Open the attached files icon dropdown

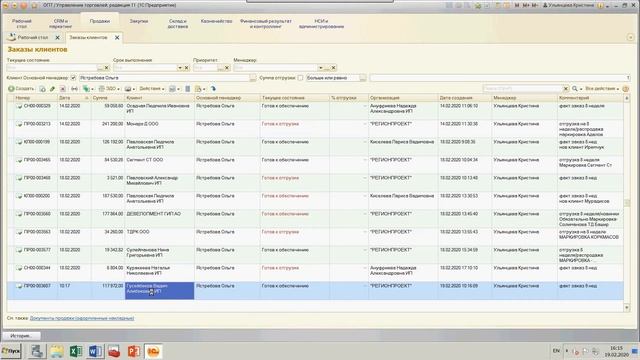click(200, 89)
